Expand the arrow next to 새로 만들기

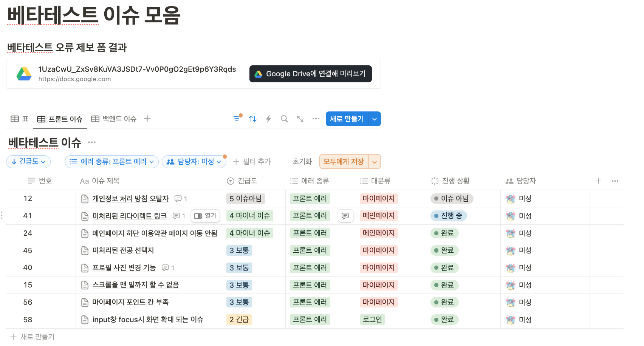(375, 119)
